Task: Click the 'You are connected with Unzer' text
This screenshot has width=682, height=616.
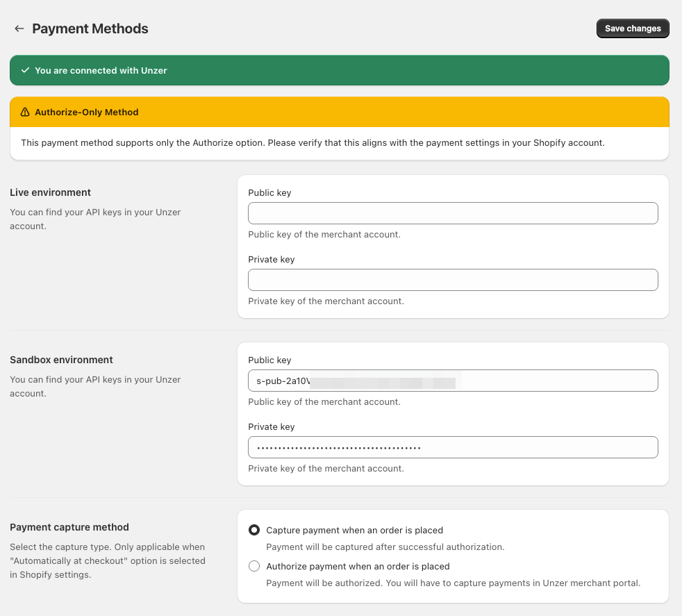Action: point(101,70)
